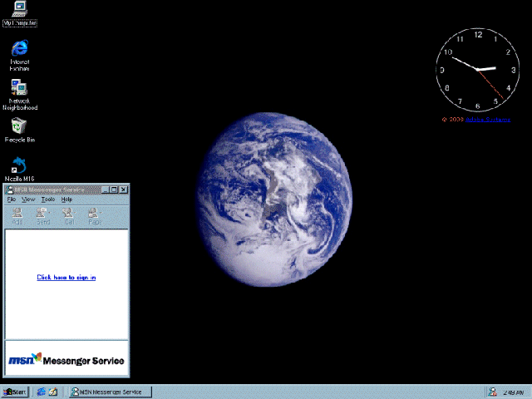Screen dimensions: 532x399
Task: Click the Adobe Systems link under the clock
Action: [x=488, y=120]
